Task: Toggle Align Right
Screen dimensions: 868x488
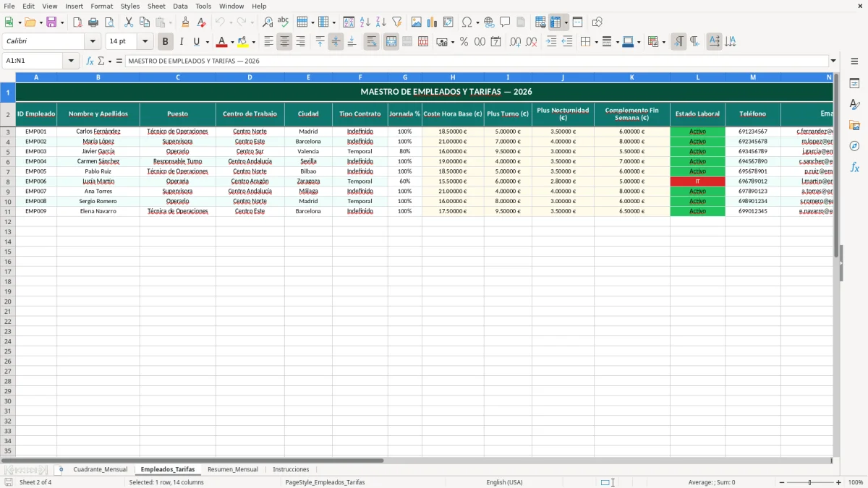Action: pyautogui.click(x=300, y=42)
